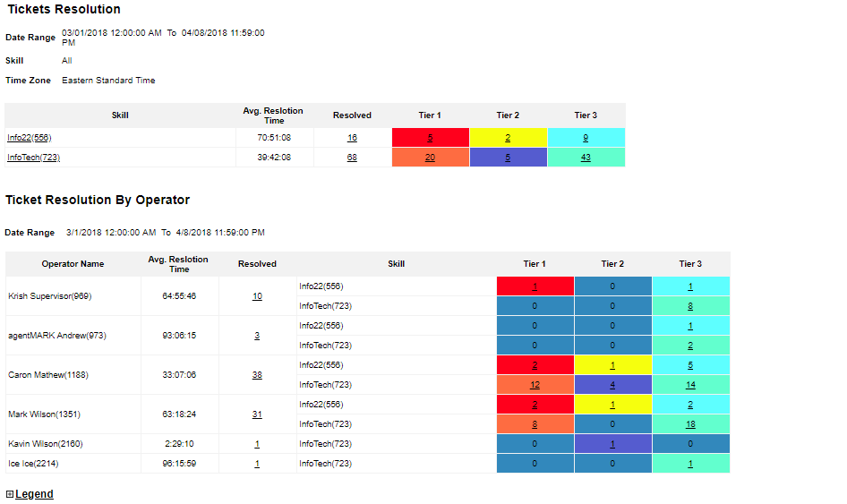Viewport: 847px width, 504px height.
Task: Click Mark Wilson's green Tier 3 value 18
Action: click(690, 424)
